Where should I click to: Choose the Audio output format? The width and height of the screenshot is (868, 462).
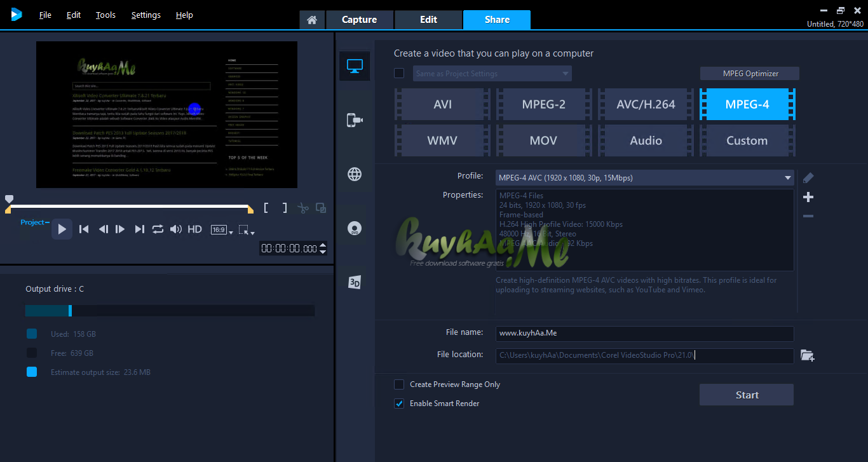pyautogui.click(x=646, y=140)
